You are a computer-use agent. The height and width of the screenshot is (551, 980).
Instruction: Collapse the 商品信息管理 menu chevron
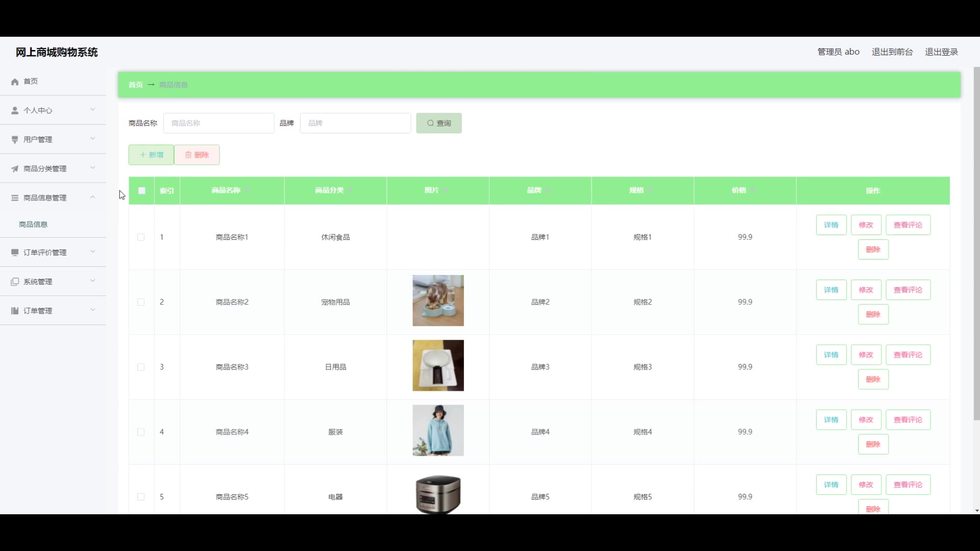92,197
